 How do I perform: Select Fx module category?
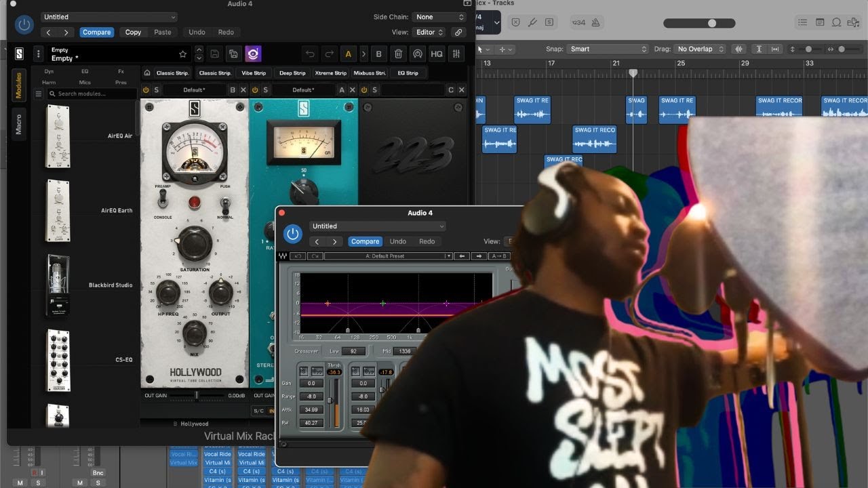pyautogui.click(x=121, y=71)
